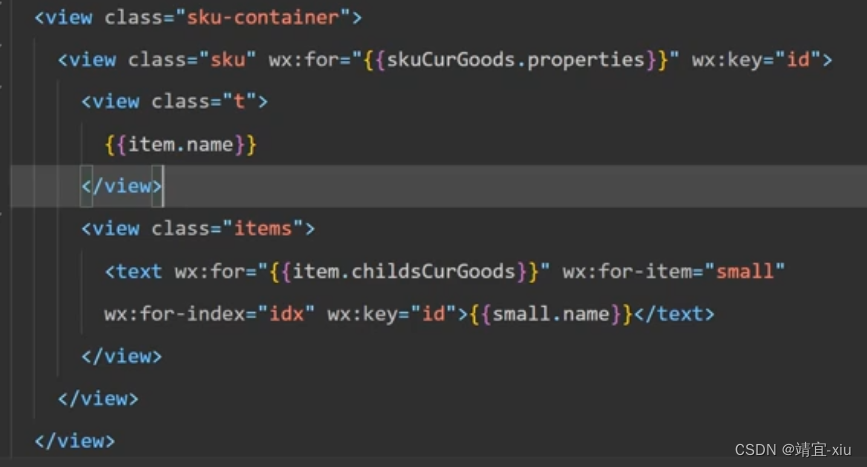Click the {{item.name}} binding
867x467 pixels.
pyautogui.click(x=181, y=145)
